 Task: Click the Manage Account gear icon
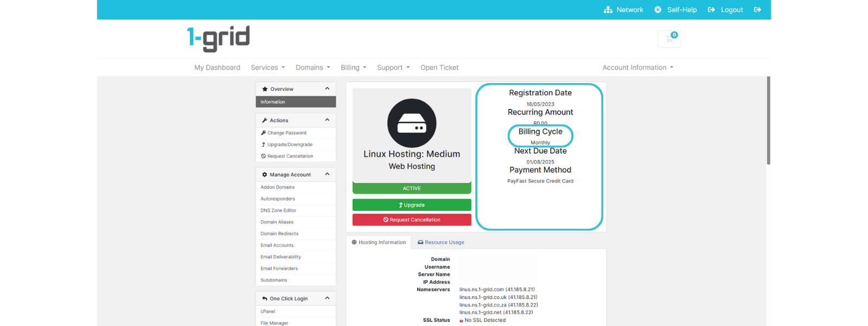tap(265, 175)
